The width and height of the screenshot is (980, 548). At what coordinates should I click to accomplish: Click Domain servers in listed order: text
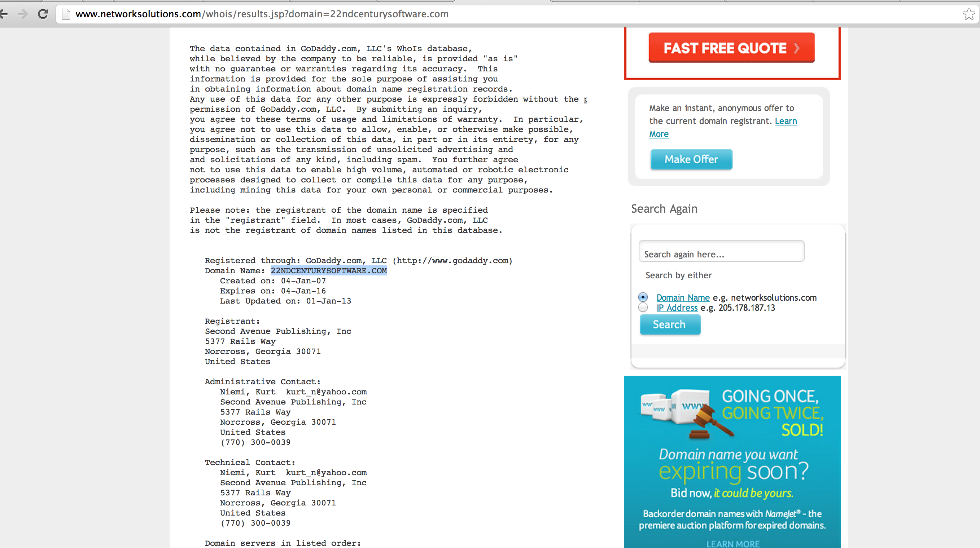(x=283, y=543)
